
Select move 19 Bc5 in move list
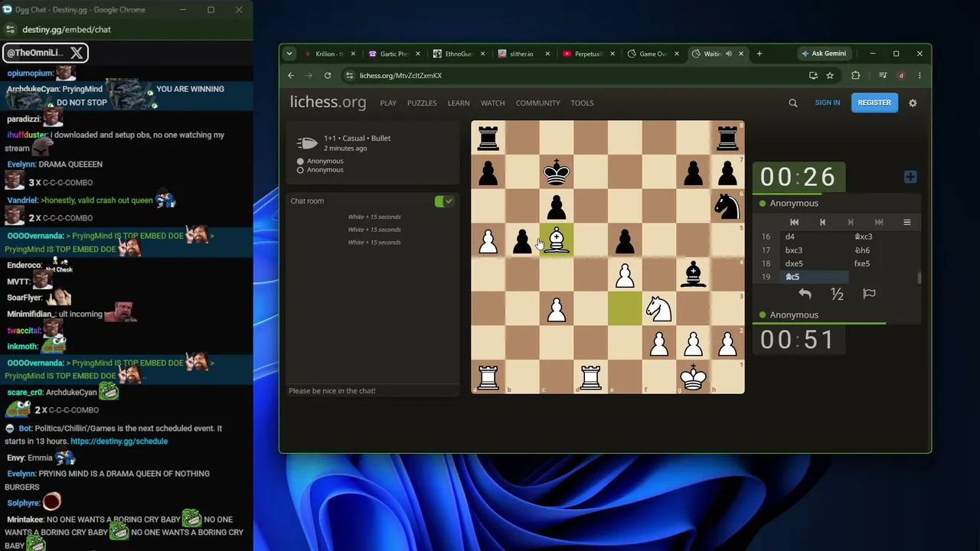pos(814,277)
